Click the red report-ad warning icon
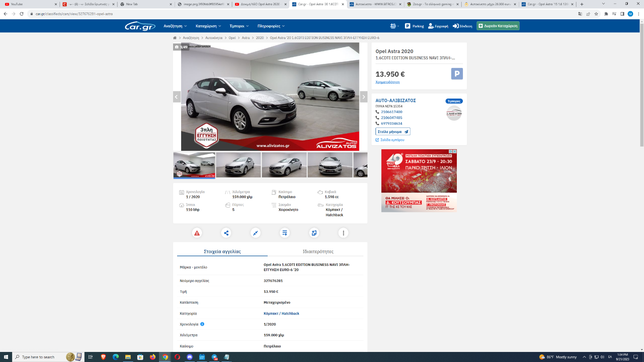This screenshot has height=362, width=644. point(197,233)
